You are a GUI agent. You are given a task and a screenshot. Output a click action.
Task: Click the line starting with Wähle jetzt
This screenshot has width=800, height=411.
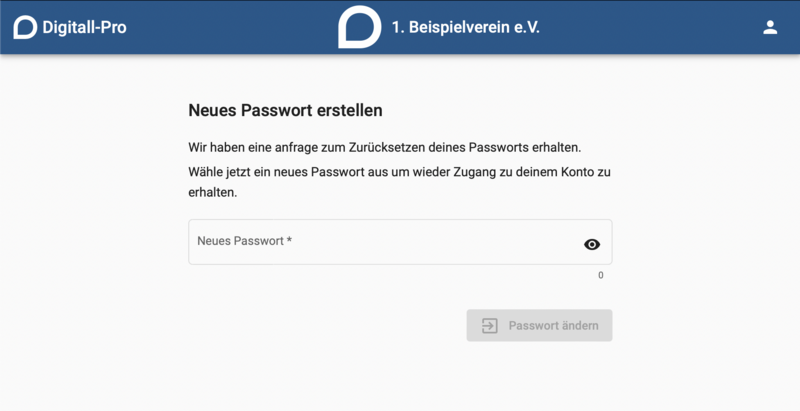[x=399, y=172]
